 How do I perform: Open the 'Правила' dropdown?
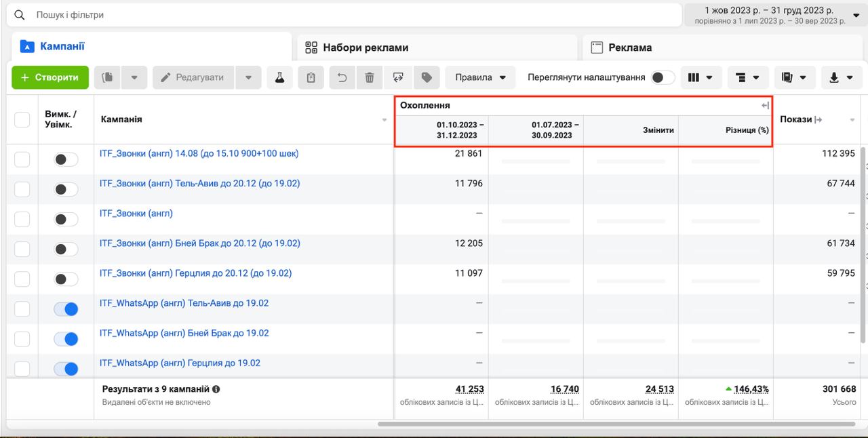pyautogui.click(x=479, y=77)
